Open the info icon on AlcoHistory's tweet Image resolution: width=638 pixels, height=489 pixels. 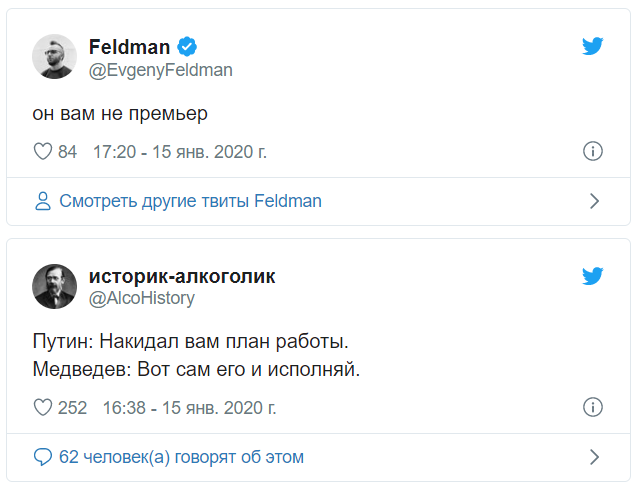pyautogui.click(x=592, y=408)
